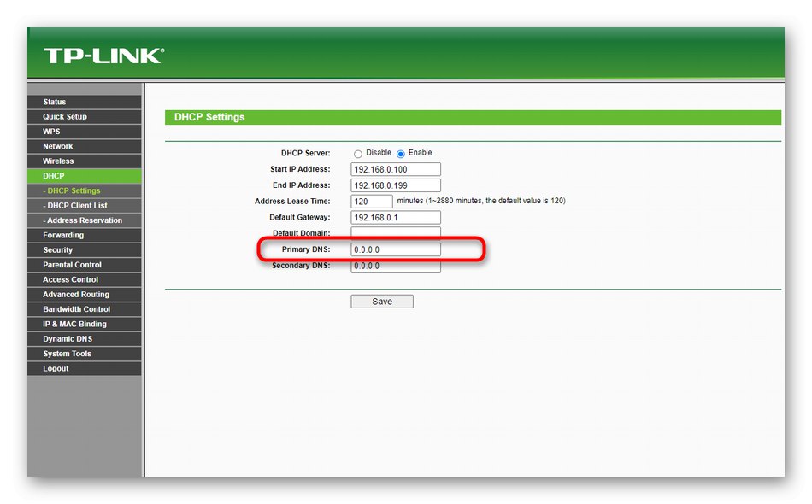
Task: Open Bandwidth Control menu
Action: [85, 309]
